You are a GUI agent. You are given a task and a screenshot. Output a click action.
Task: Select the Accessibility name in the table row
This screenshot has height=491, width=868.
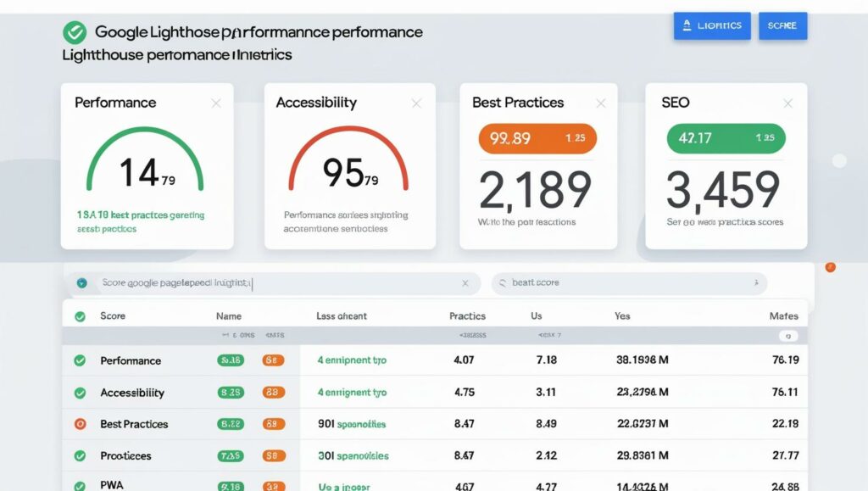[x=132, y=393]
